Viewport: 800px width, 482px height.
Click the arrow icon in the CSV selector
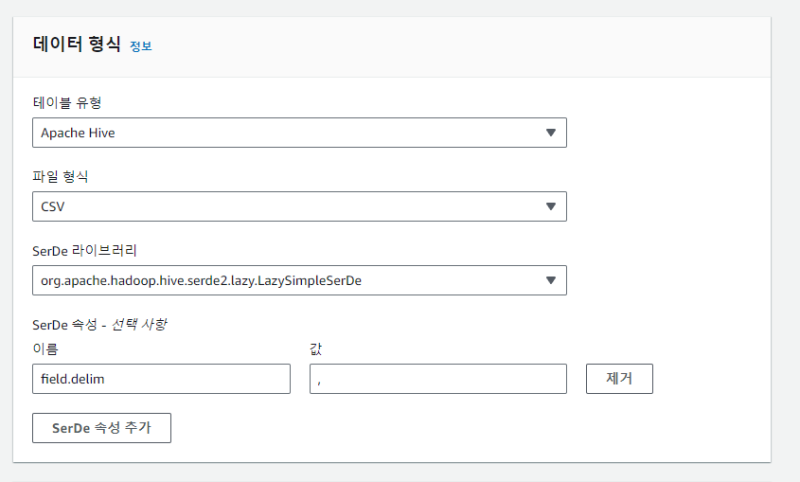pyautogui.click(x=551, y=206)
